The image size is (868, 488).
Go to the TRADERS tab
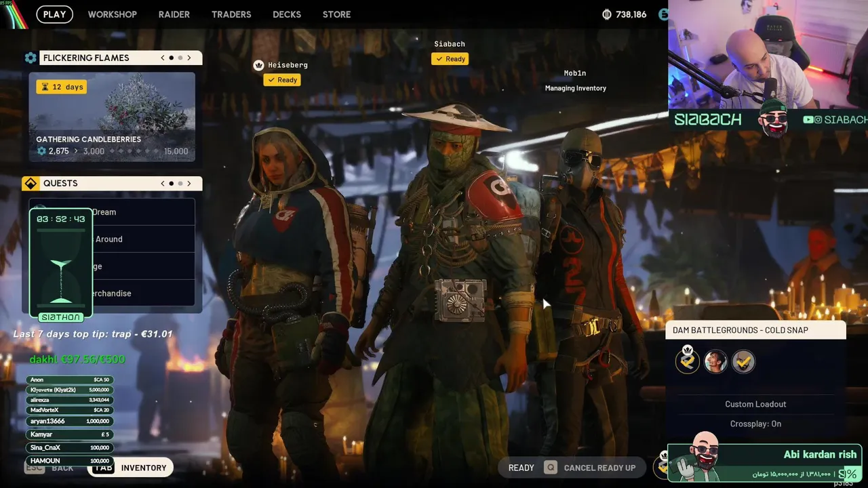click(x=231, y=14)
